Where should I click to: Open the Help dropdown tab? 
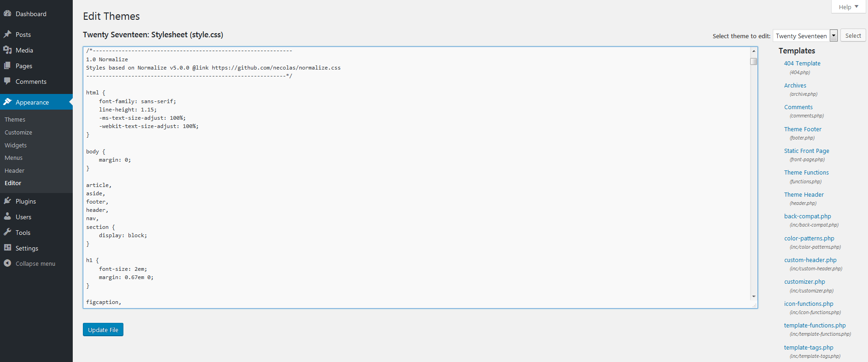(848, 7)
